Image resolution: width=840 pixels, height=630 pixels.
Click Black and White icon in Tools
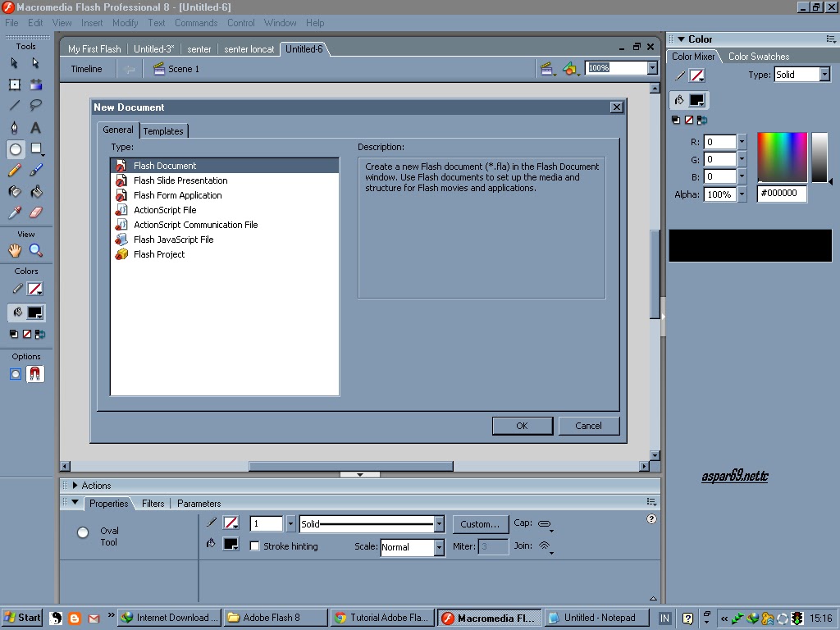(14, 335)
